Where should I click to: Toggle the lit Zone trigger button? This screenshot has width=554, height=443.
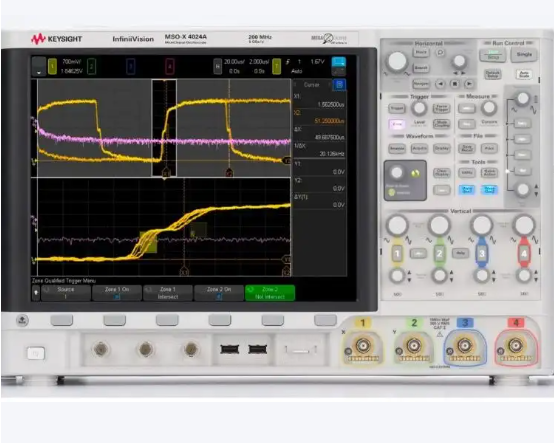[396, 124]
